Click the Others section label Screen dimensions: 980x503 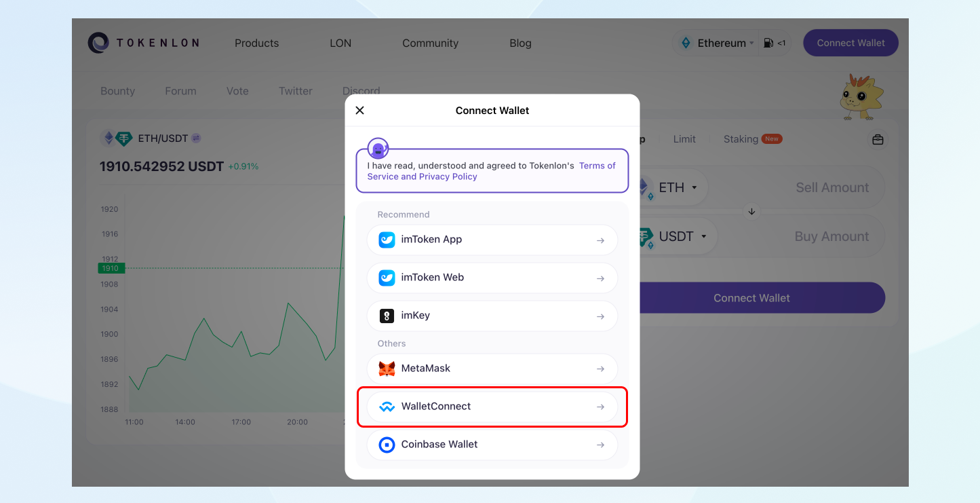point(392,343)
